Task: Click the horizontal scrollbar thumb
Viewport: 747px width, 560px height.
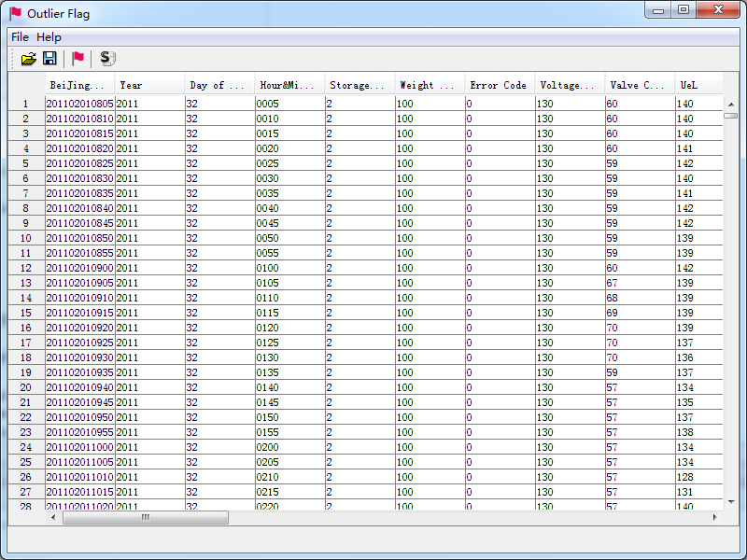Action: [145, 517]
